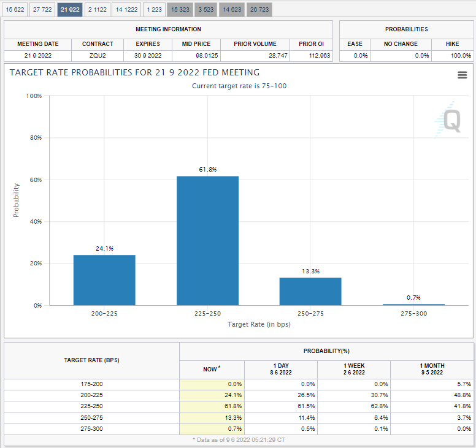This screenshot has height=448, width=476.
Task: Open the 14 623 meeting tab
Action: pos(232,9)
